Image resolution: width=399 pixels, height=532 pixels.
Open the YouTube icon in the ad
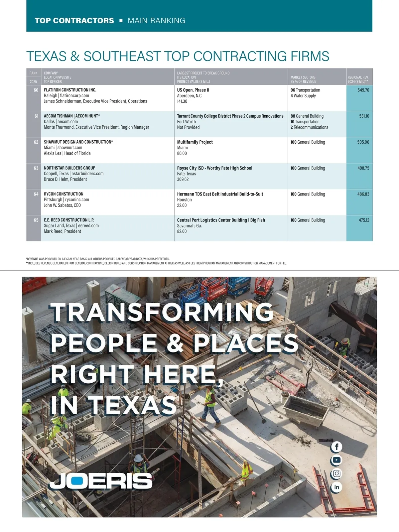(x=336, y=460)
